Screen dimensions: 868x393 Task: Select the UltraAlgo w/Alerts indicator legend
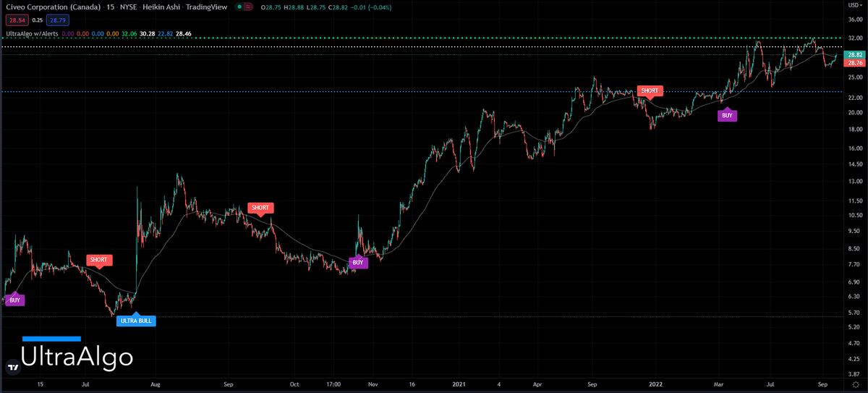click(x=32, y=33)
